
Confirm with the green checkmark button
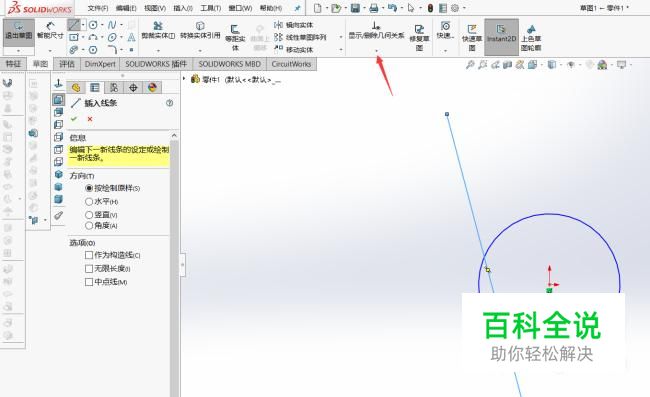point(74,119)
